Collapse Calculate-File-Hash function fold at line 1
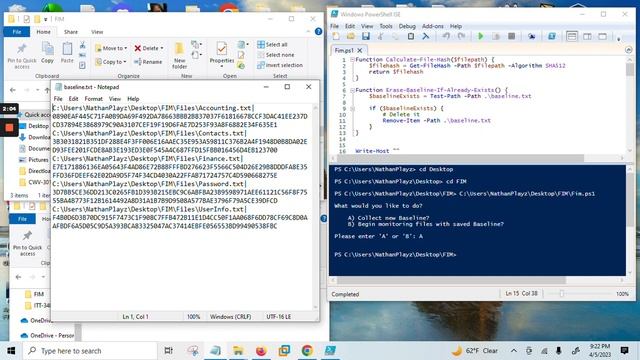The width and height of the screenshot is (640, 360). (352, 60)
